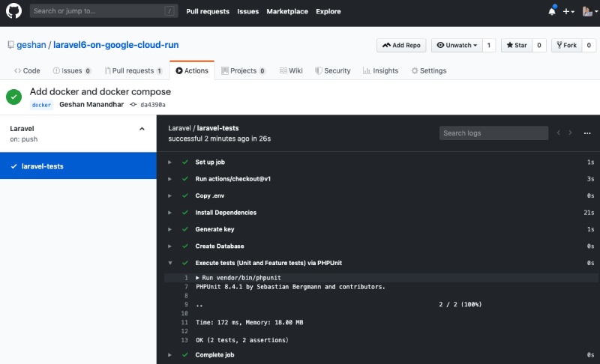Click the Add Repo button
This screenshot has width=600, height=364.
click(x=401, y=45)
